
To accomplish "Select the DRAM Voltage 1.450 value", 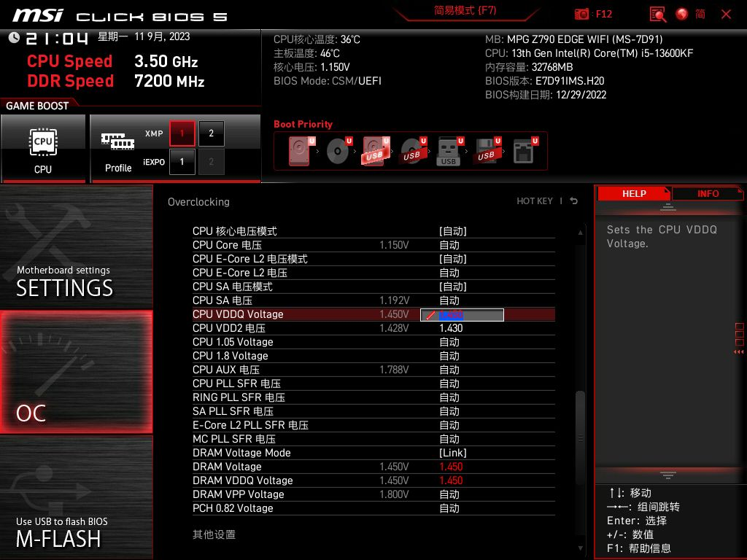I will (x=451, y=467).
